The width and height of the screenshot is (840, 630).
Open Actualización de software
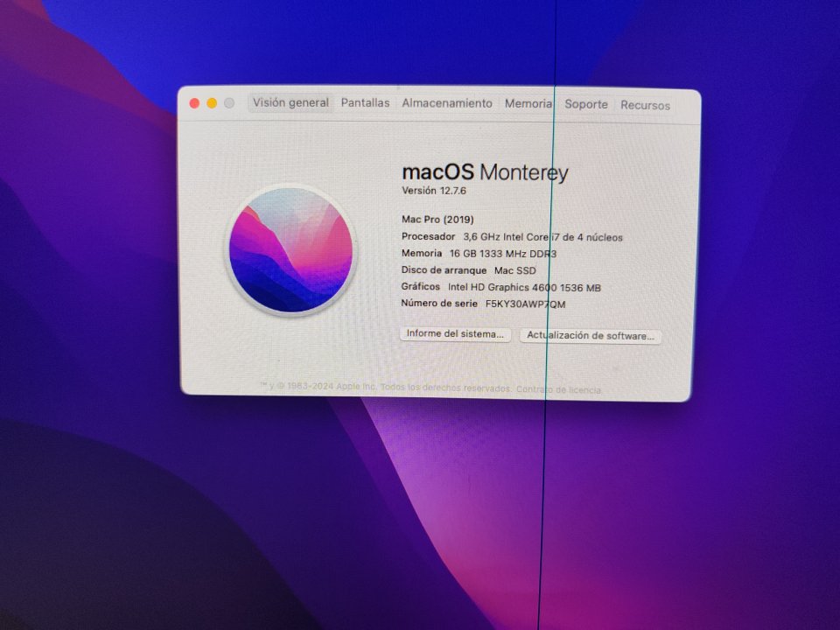(591, 336)
